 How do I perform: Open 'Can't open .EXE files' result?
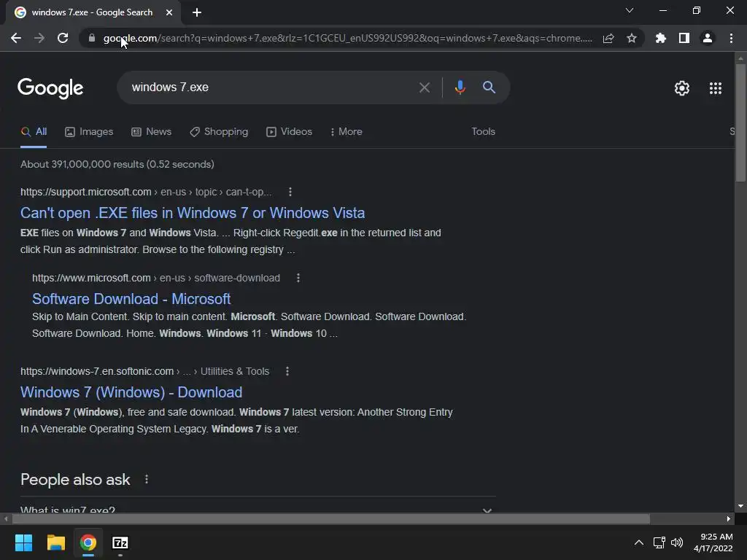[x=193, y=213]
